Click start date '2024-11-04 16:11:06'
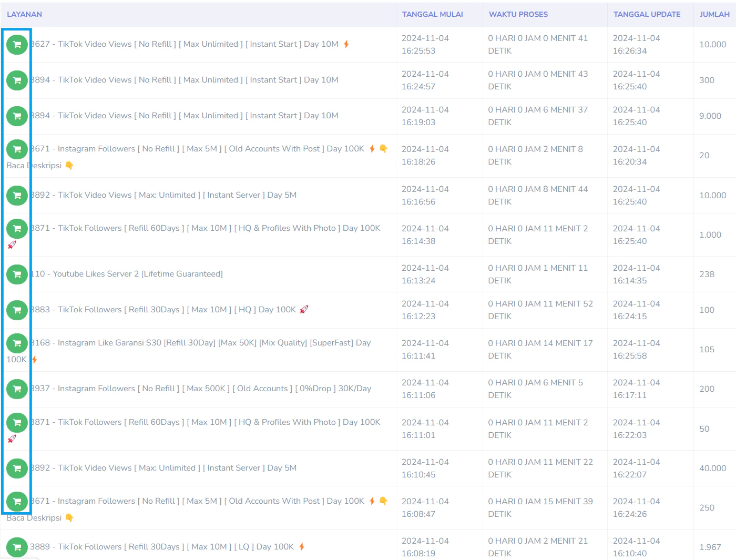736x560 pixels. pyautogui.click(x=425, y=389)
